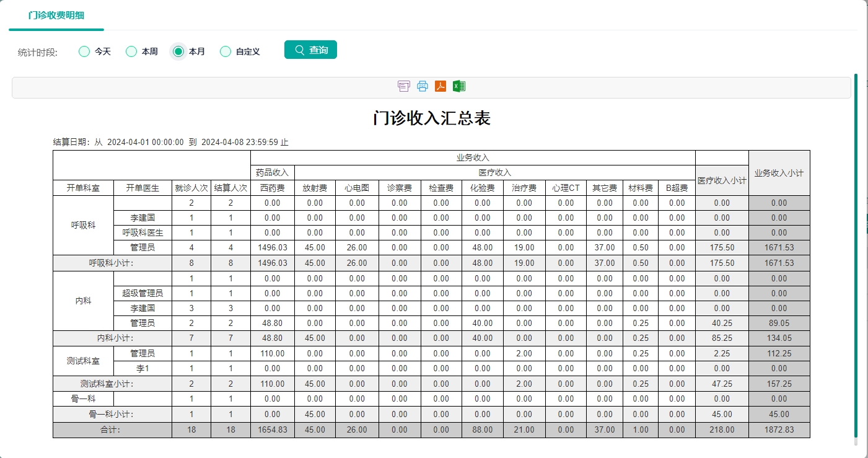Click the 1496.03 western medicine fee cell
Screen dimensions: 868x458
click(271, 247)
